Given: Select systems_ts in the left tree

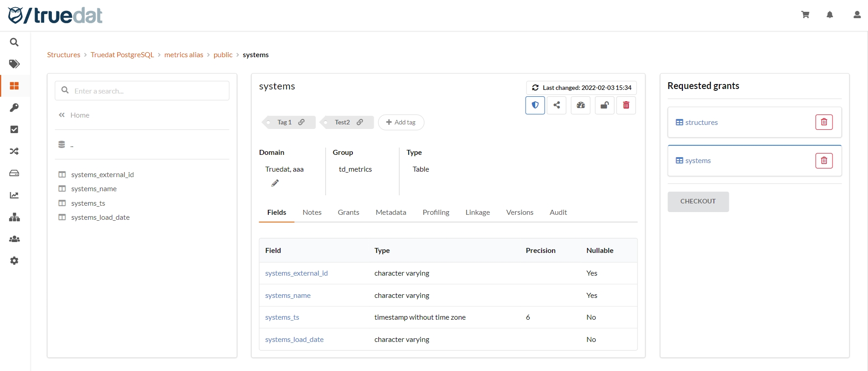Looking at the screenshot, I should coord(88,203).
